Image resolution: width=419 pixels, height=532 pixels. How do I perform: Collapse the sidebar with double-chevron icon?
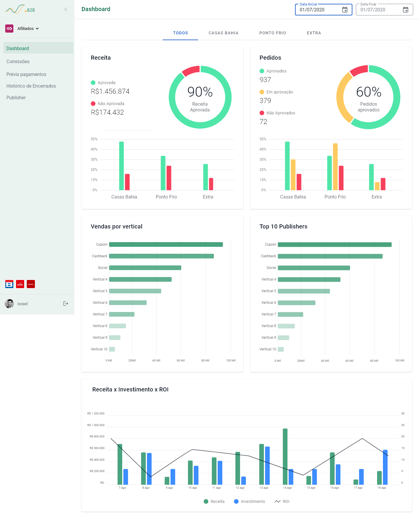coord(66,9)
